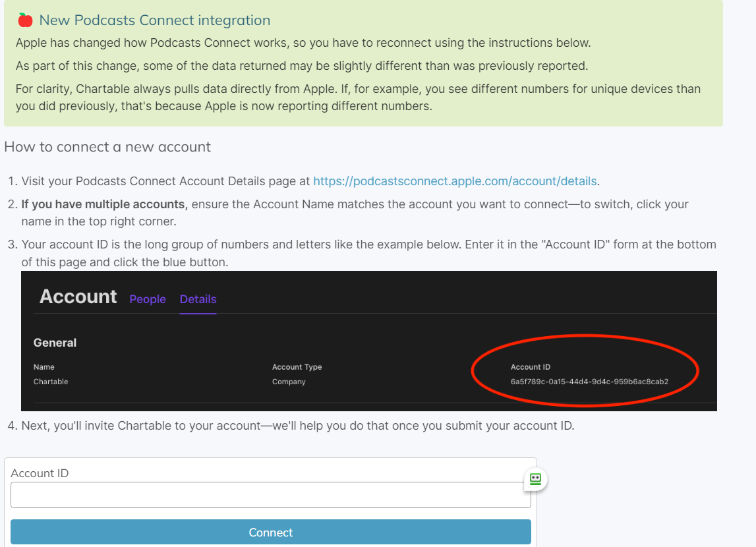Click 'As part of this change' sentence
Viewport: 756px width, 547px height.
pos(302,66)
